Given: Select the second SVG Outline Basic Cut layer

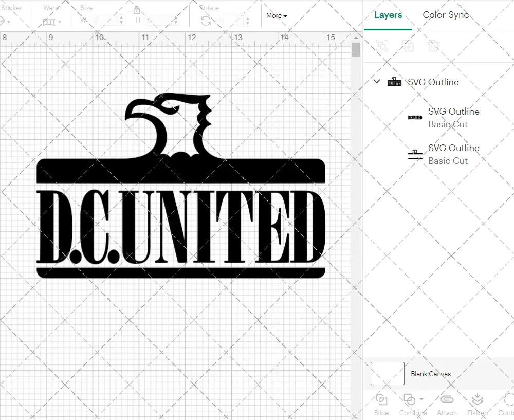Looking at the screenshot, I should tap(454, 154).
